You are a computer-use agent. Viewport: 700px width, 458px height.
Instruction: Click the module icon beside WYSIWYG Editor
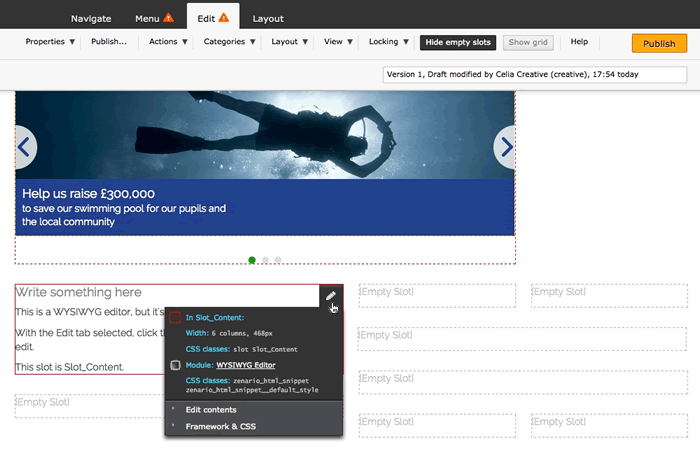(175, 366)
